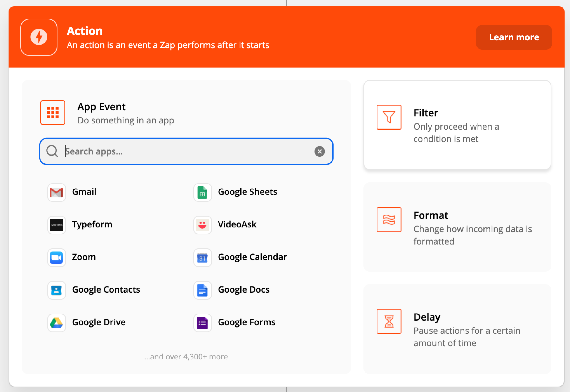This screenshot has height=392, width=570.
Task: Choose the Google Contacts label
Action: 106,290
